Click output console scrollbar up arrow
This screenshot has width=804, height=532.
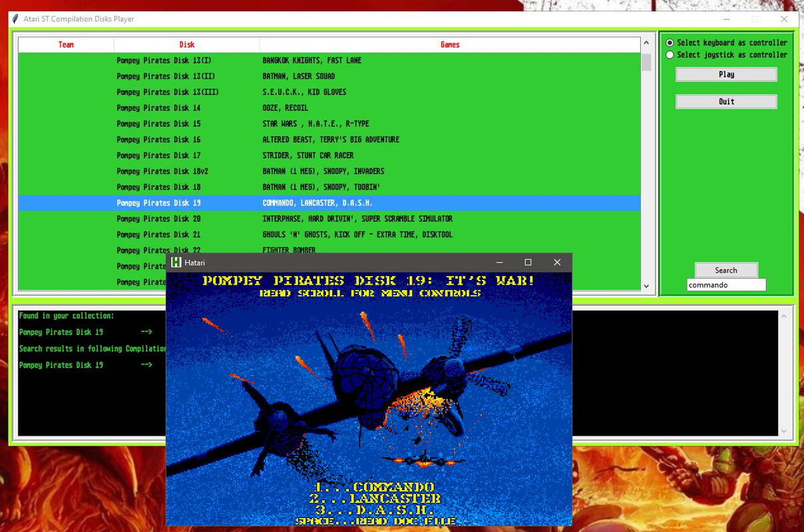[784, 316]
